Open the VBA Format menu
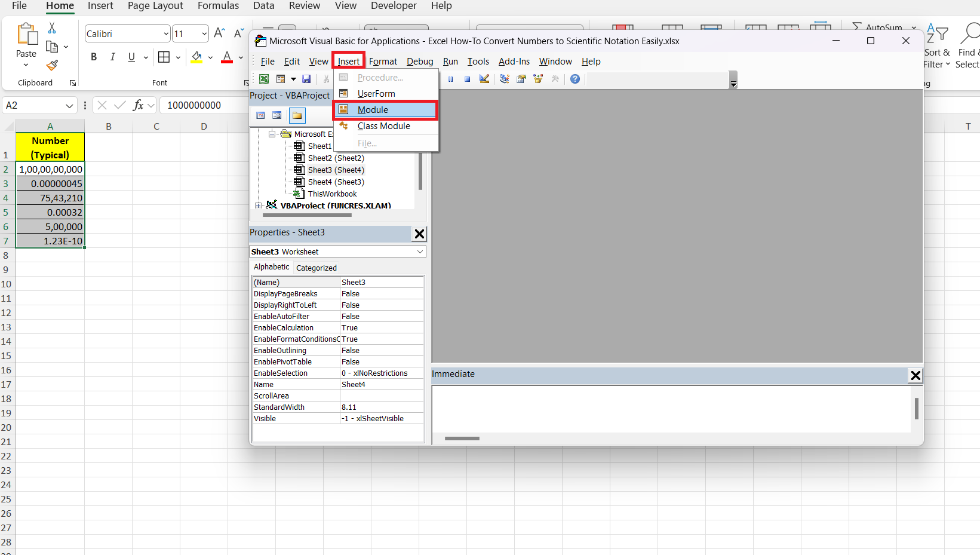The image size is (980, 555). point(383,62)
